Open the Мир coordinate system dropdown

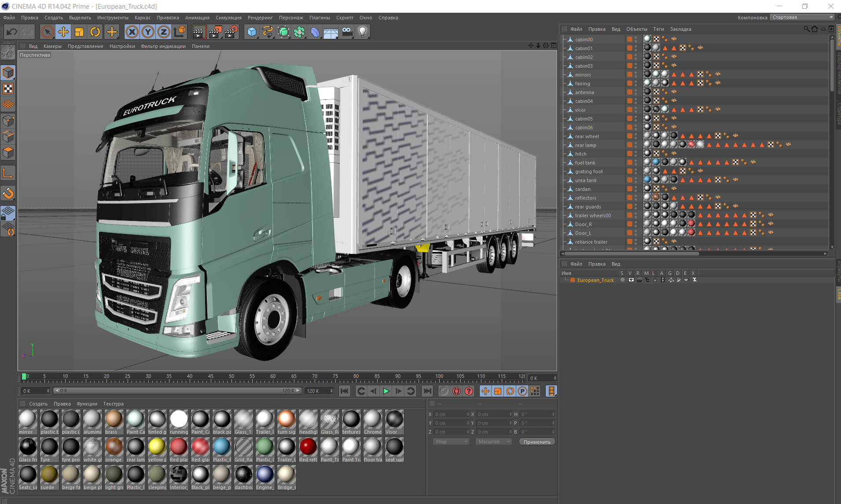[451, 442]
